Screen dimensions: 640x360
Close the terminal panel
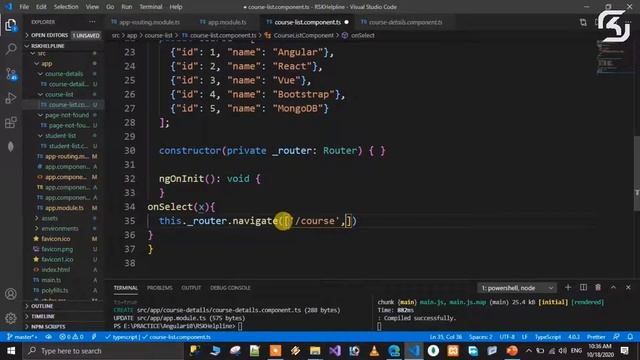[628, 287]
